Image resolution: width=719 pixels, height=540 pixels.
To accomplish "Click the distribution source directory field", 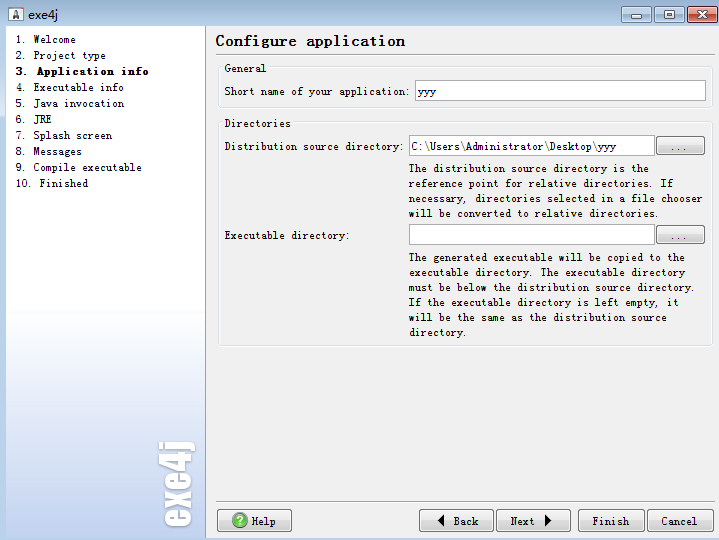I will [531, 146].
